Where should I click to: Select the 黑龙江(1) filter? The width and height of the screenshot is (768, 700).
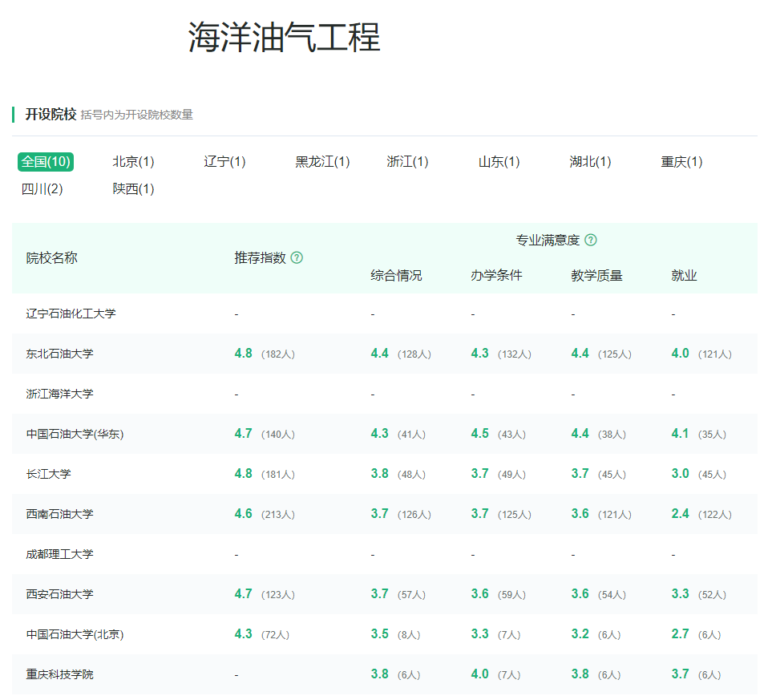coord(321,161)
